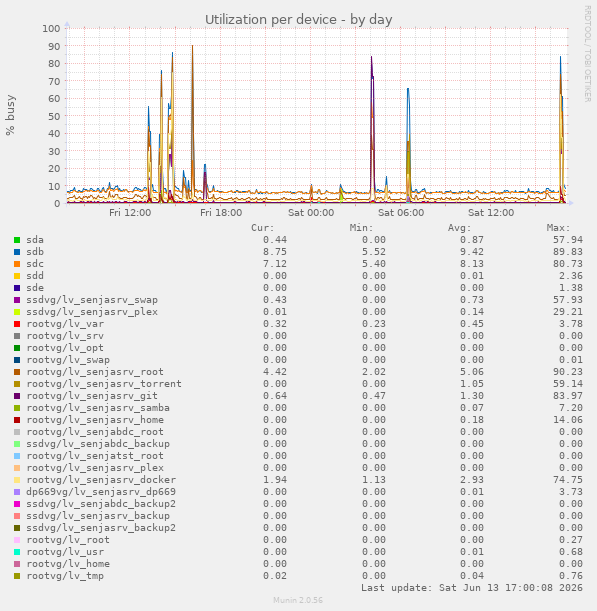Select the rootvg/lv_swap label

click(68, 360)
